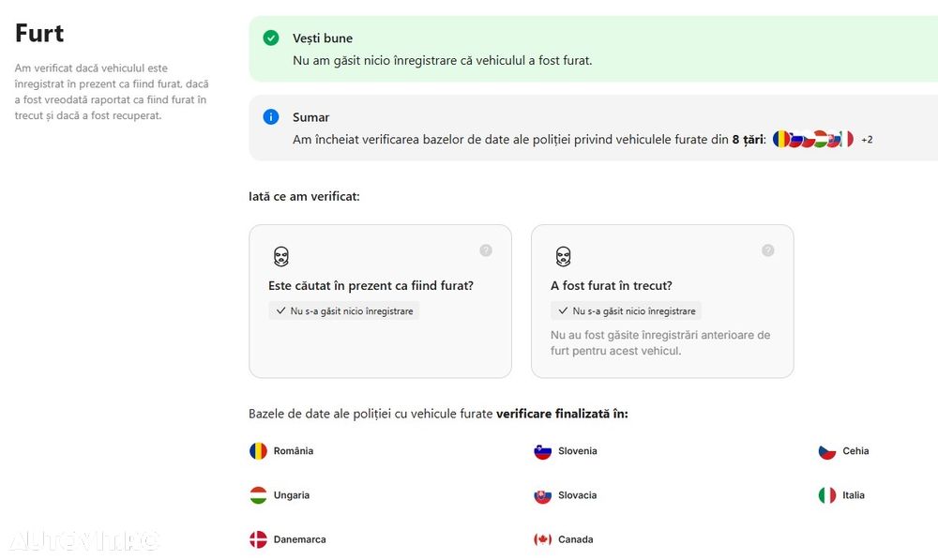Click the green checkmark success icon
938x560 pixels.
click(271, 38)
